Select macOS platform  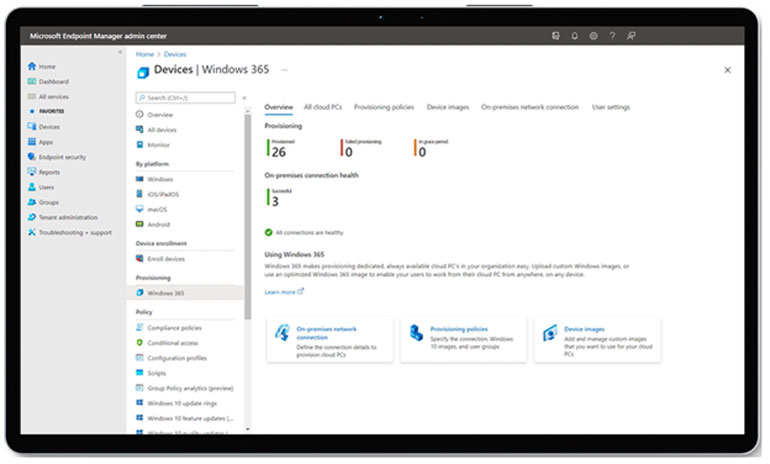pyautogui.click(x=151, y=209)
